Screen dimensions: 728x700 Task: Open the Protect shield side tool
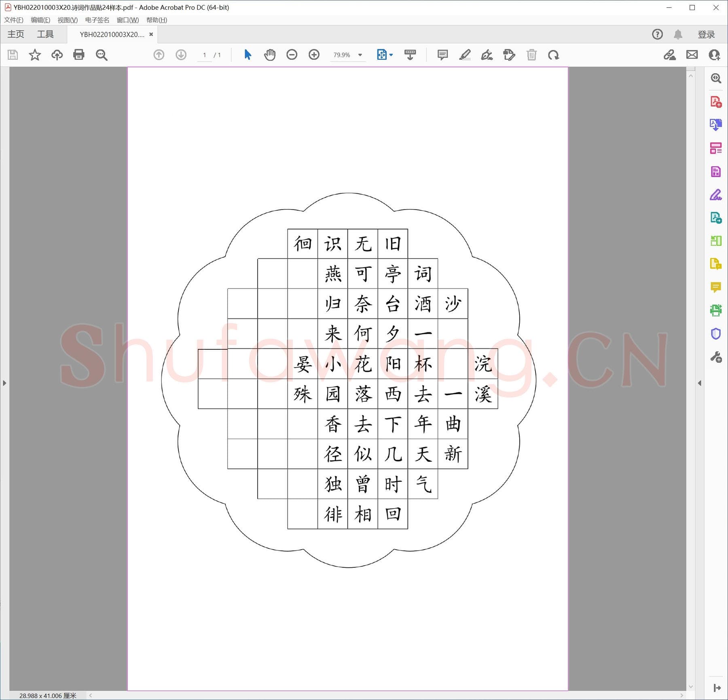(x=716, y=334)
